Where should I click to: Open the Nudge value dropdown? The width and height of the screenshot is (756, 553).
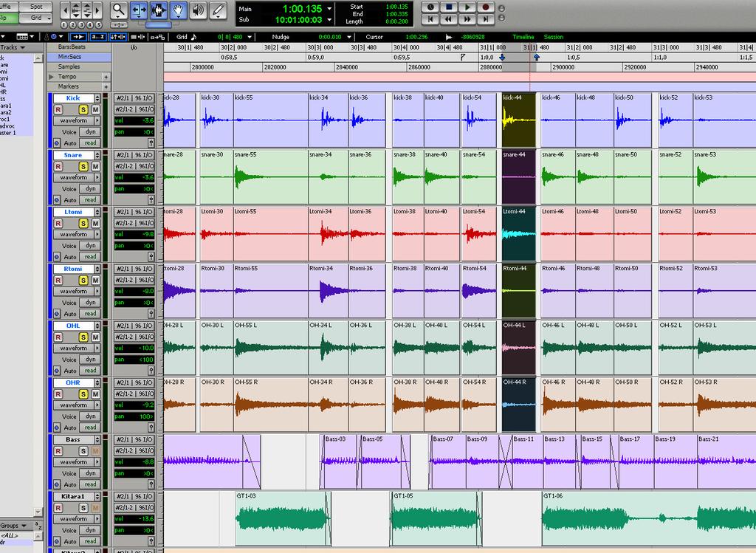click(x=349, y=37)
